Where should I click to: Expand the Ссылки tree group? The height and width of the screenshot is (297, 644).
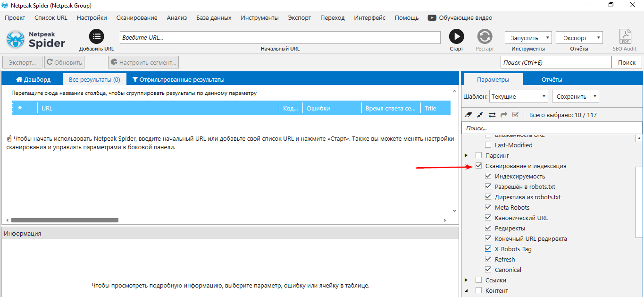pos(466,280)
